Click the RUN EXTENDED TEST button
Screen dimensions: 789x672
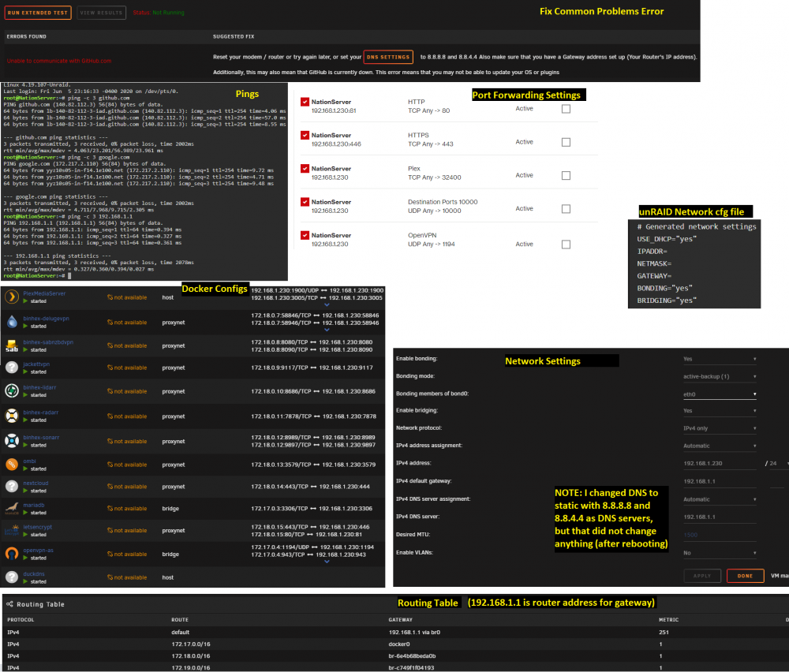[x=38, y=13]
